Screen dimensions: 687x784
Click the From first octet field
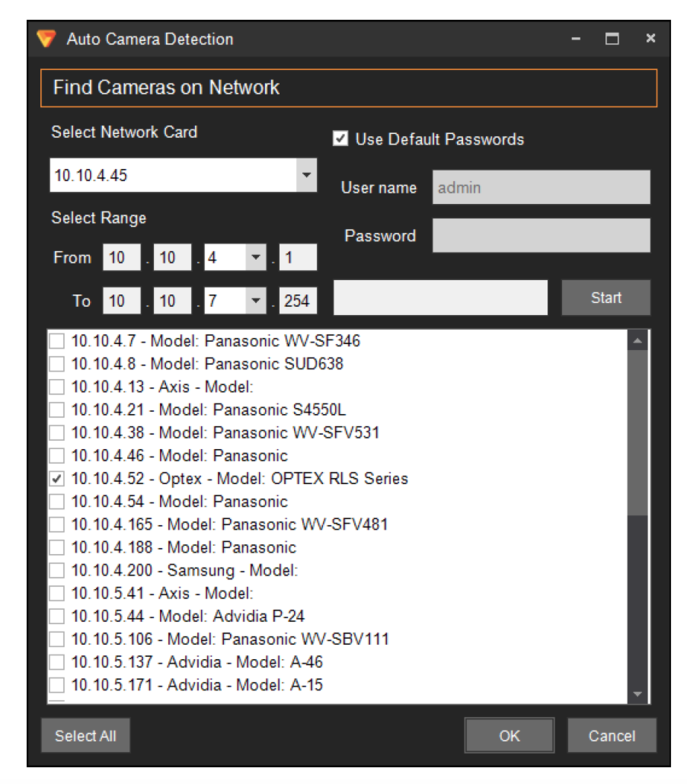[x=122, y=258]
